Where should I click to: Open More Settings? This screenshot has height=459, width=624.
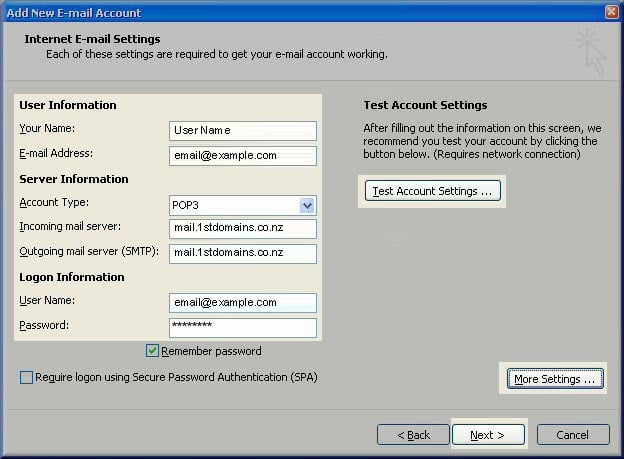coord(554,379)
